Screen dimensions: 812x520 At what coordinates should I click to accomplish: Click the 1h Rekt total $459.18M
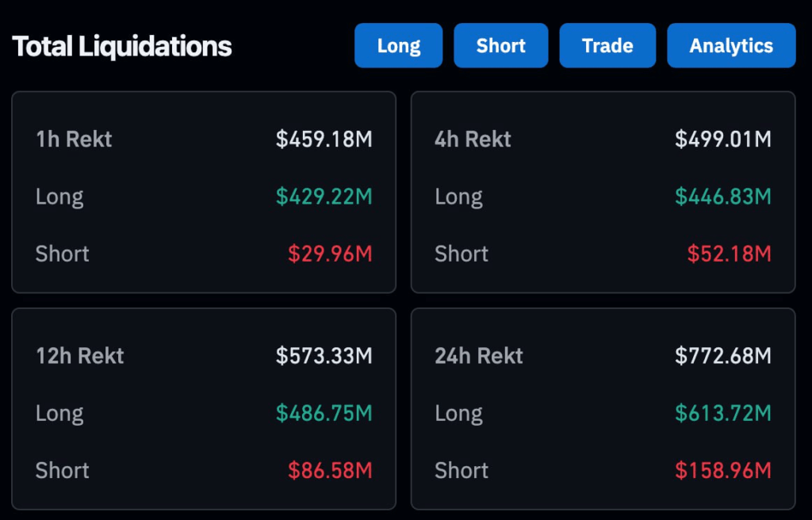324,140
